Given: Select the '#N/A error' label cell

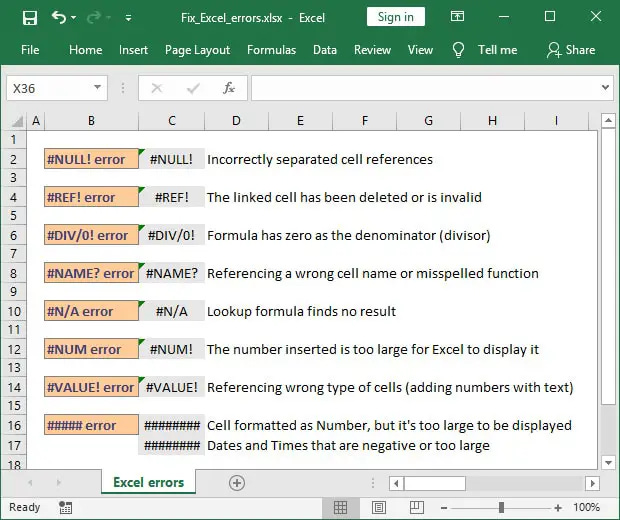Looking at the screenshot, I should coord(91,311).
